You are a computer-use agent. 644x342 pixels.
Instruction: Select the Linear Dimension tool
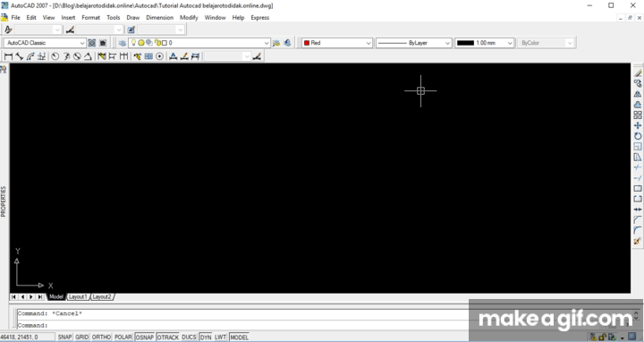(x=8, y=56)
